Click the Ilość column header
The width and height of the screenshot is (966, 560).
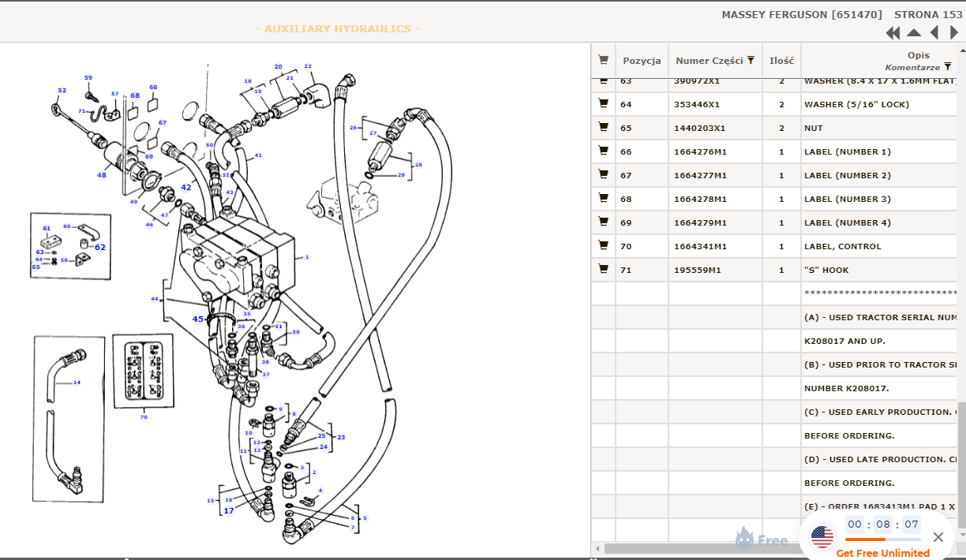pyautogui.click(x=781, y=61)
